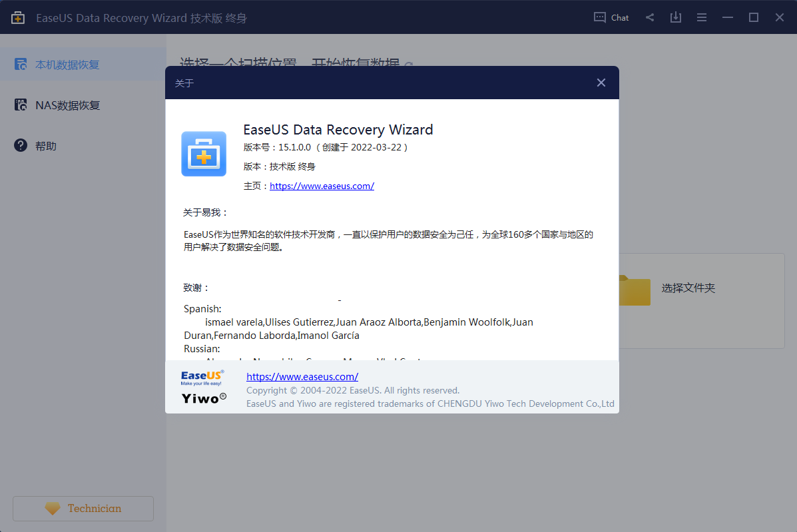Minimize the main application window
The image size is (797, 532).
point(727,18)
